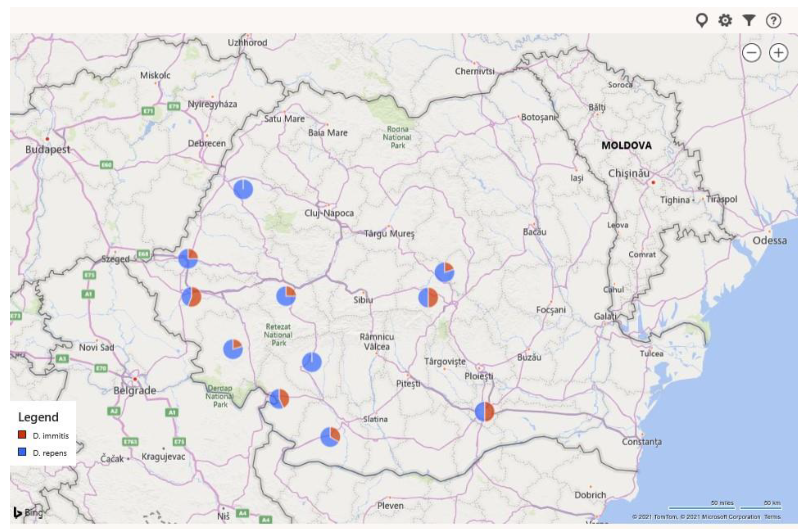Select the pie chart west of Slatina
Image resolution: width=804 pixels, height=532 pixels.
[330, 437]
